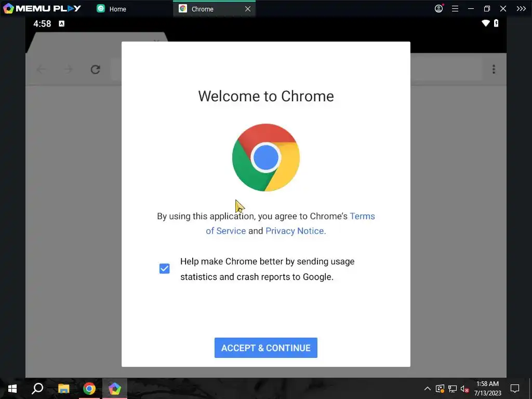Click the MEmu Play logo
The height and width of the screenshot is (399, 532).
[x=42, y=8]
